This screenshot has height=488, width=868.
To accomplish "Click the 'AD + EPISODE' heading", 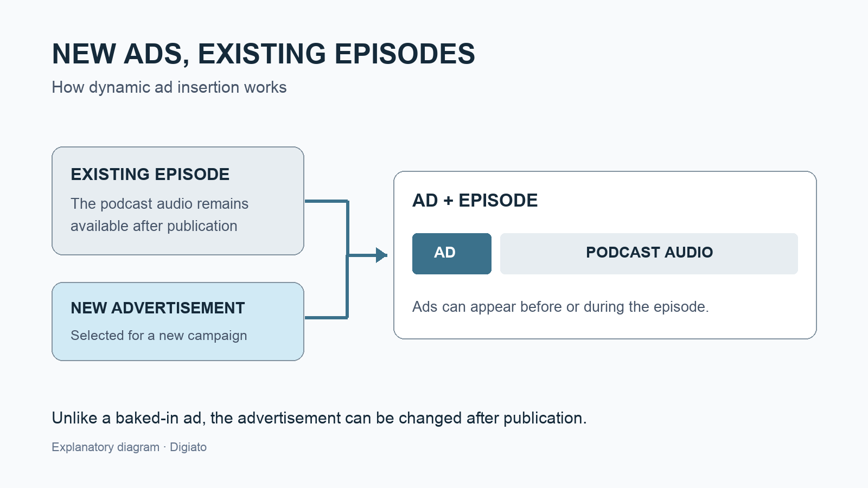I will [x=475, y=201].
